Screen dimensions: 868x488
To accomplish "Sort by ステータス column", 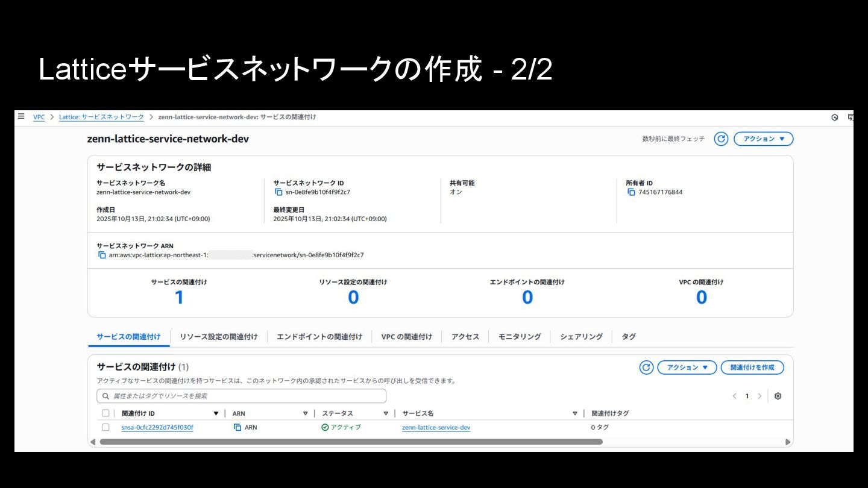I will tap(386, 413).
